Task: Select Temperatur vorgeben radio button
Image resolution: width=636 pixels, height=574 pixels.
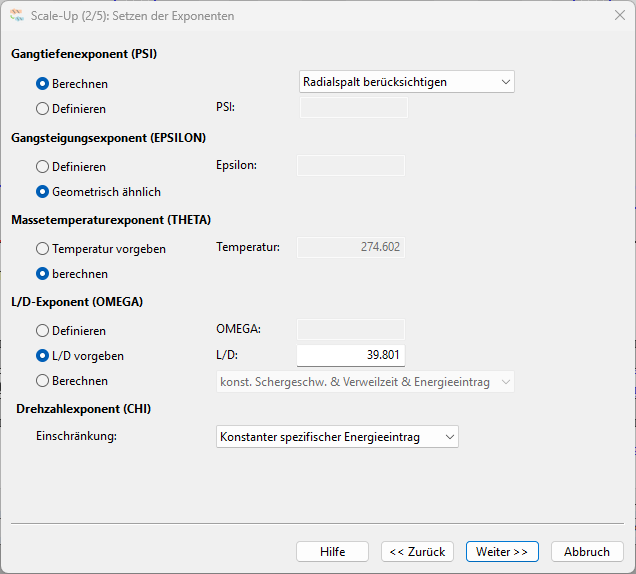Action: coord(101,249)
